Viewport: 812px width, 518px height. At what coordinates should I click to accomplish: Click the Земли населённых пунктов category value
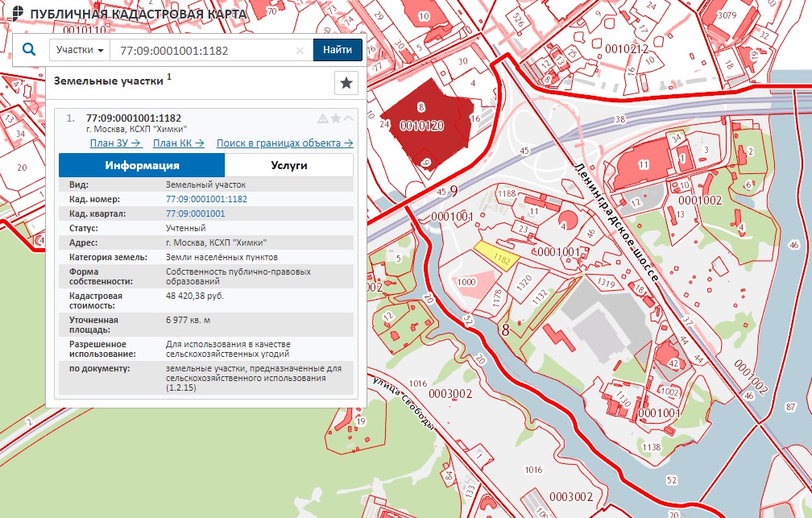(x=222, y=257)
